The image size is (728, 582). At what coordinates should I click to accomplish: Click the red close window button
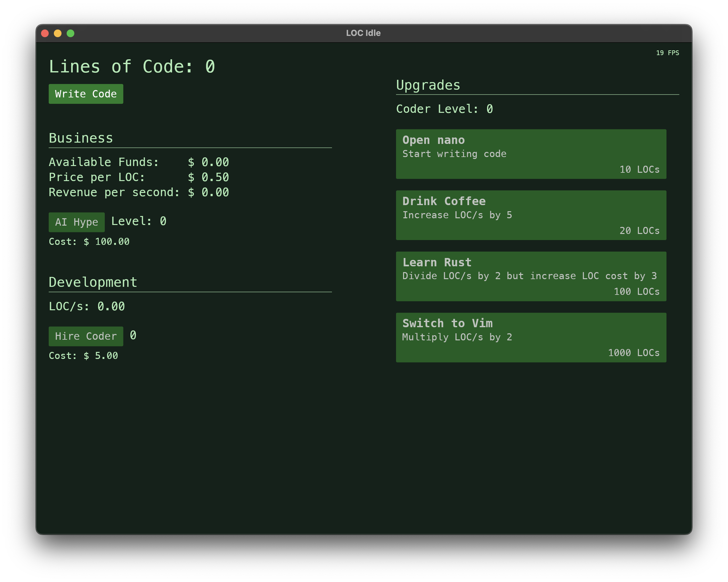tap(45, 33)
